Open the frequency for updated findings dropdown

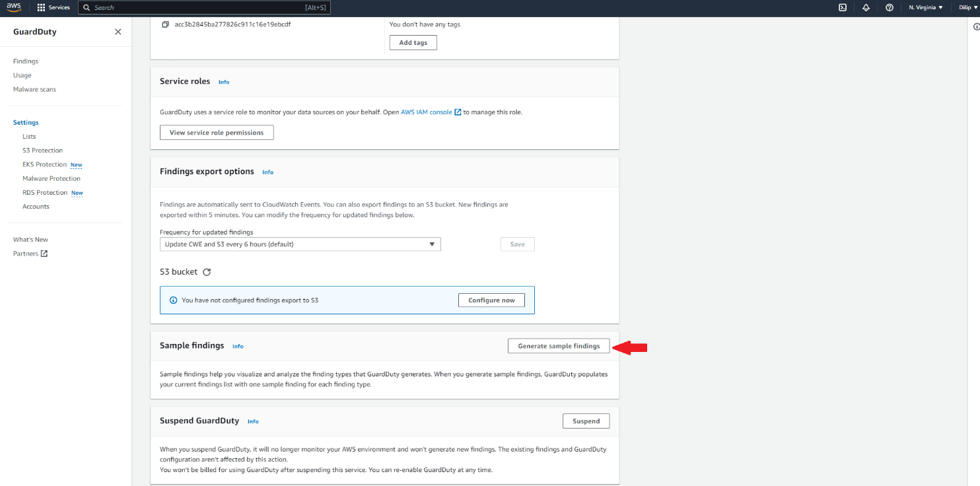coord(300,244)
